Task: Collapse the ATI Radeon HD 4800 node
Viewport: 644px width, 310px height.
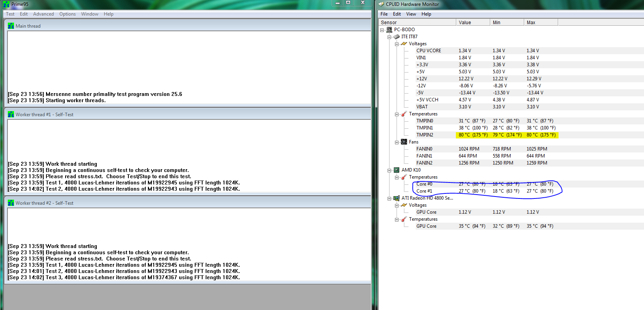Action: [389, 198]
